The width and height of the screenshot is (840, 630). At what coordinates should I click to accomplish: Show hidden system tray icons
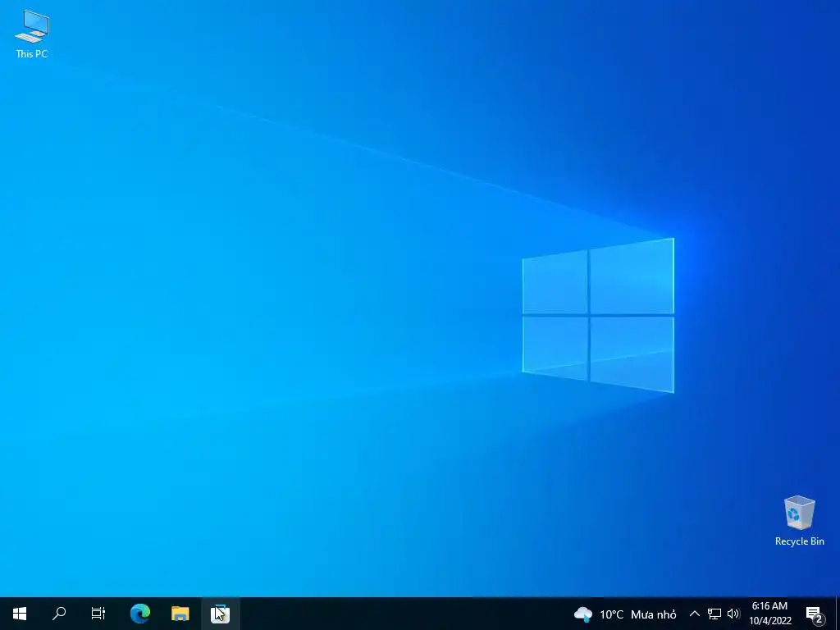click(694, 614)
